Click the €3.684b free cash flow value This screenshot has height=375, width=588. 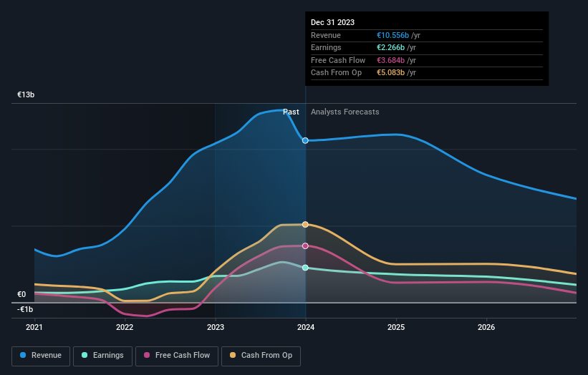pos(391,60)
